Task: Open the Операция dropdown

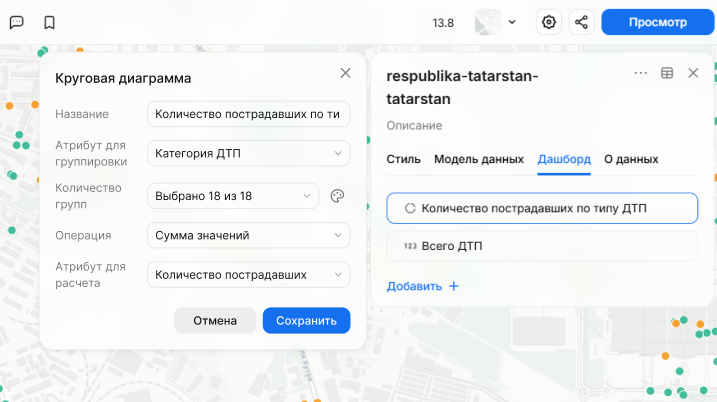Action: click(248, 236)
